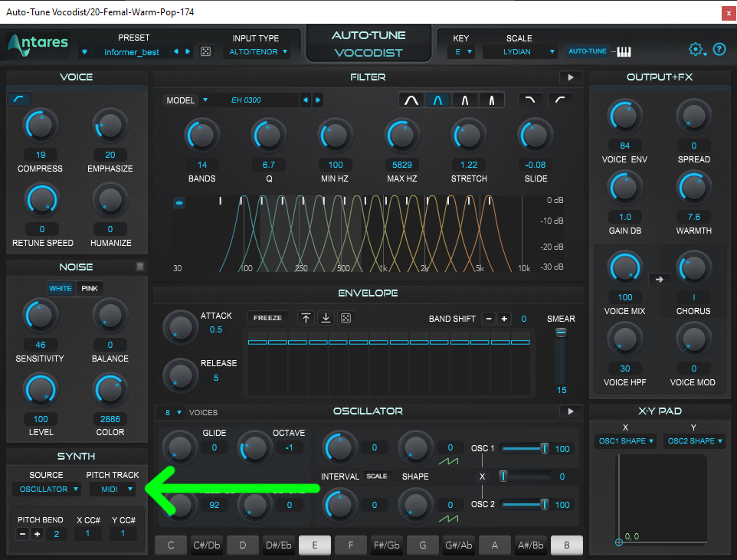
Task: Select the F#/Gb note key
Action: point(388,545)
